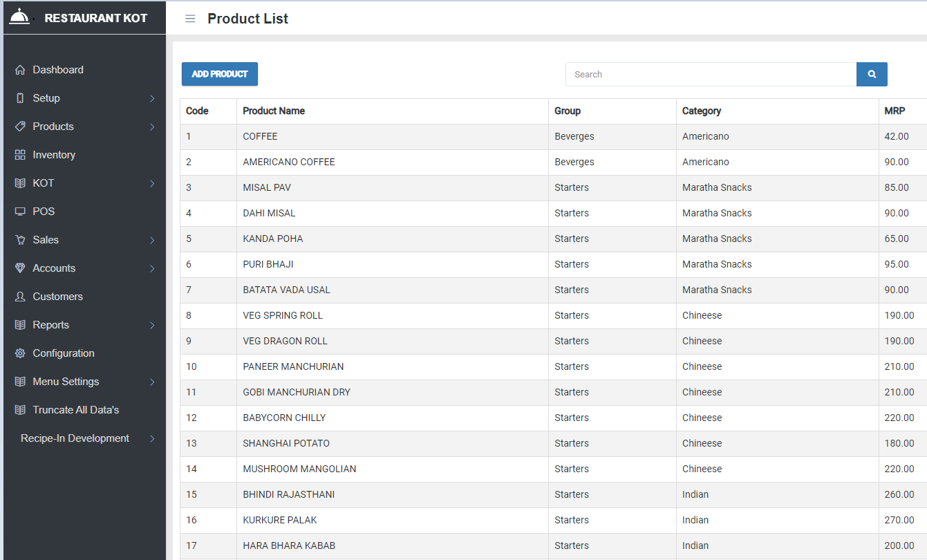Expand the Products submenu arrow
This screenshot has height=560, width=927.
click(x=152, y=127)
